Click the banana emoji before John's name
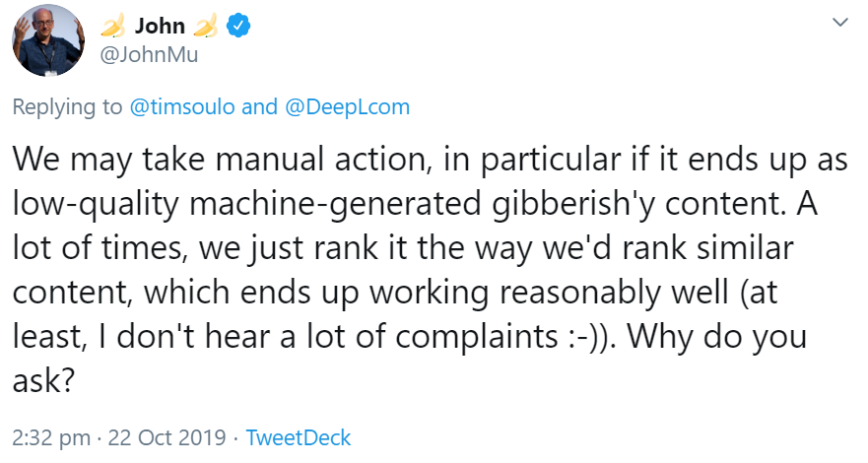Image resolution: width=868 pixels, height=463 pixels. [117, 27]
